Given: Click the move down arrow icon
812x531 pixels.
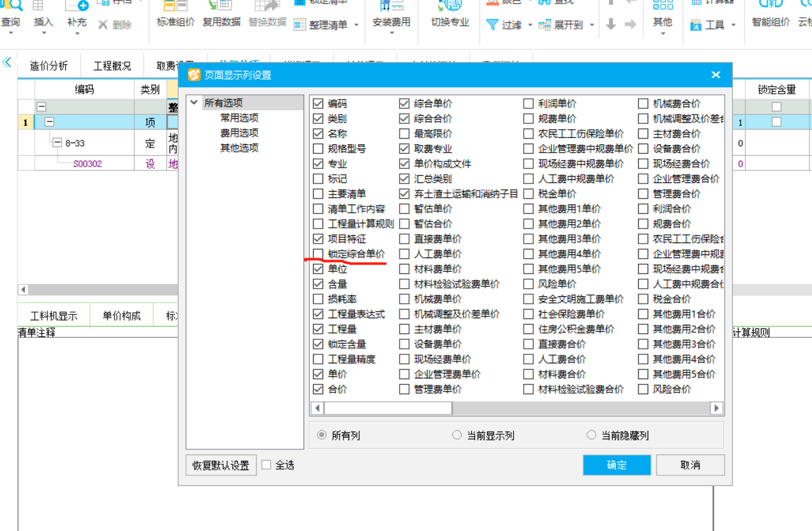Looking at the screenshot, I should pyautogui.click(x=611, y=25).
